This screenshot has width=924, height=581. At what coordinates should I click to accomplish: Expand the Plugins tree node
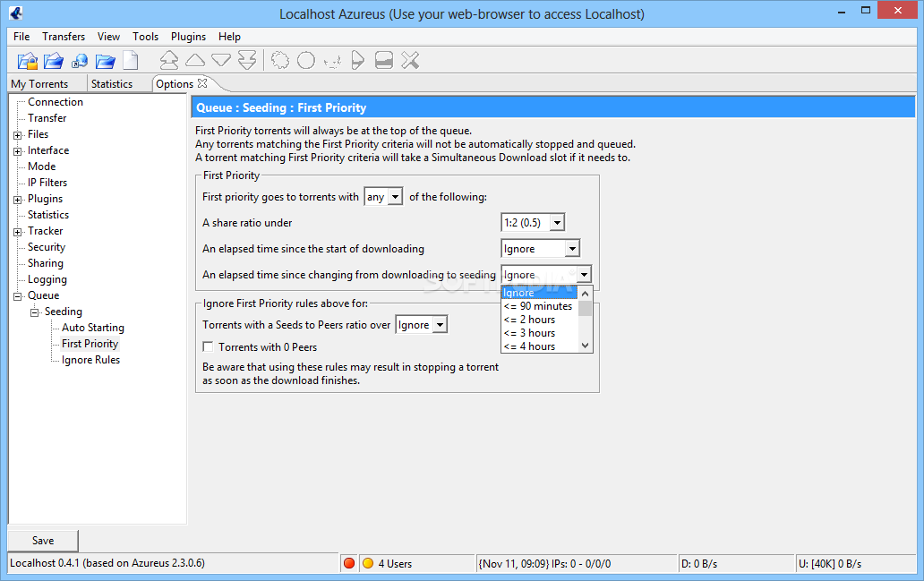pyautogui.click(x=18, y=199)
